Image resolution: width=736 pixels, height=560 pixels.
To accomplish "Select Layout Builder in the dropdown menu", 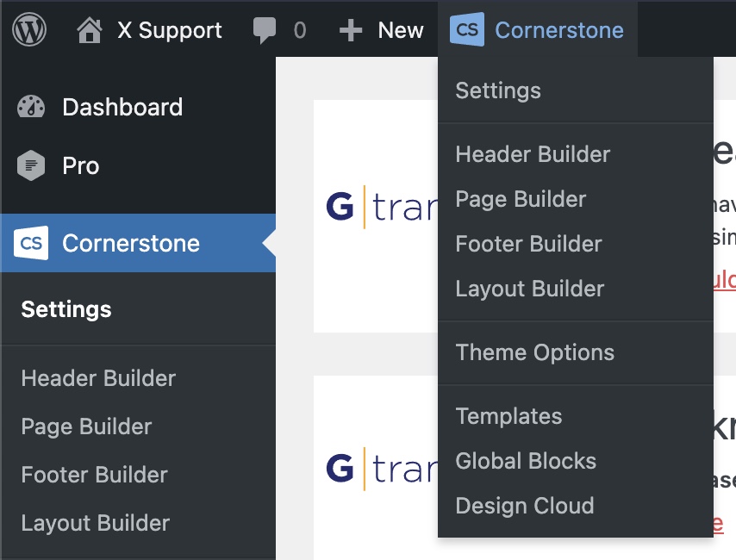I will click(529, 289).
